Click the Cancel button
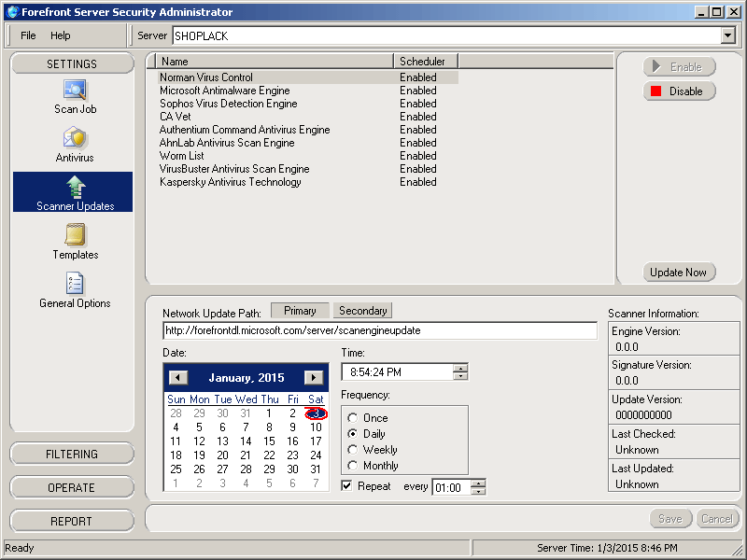This screenshot has height=560, width=747. [717, 519]
